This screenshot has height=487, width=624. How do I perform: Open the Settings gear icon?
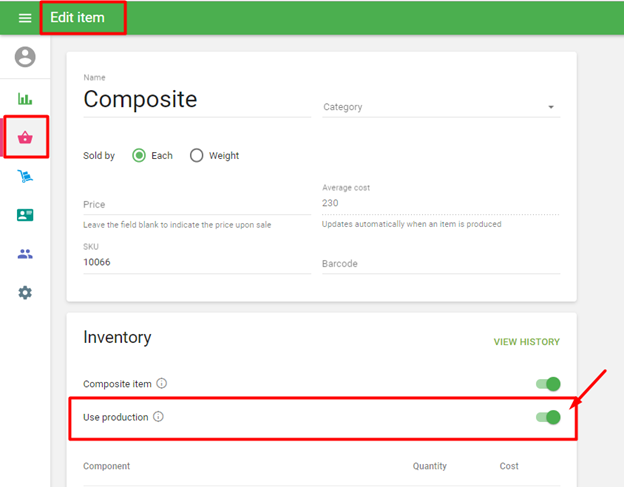tap(25, 293)
